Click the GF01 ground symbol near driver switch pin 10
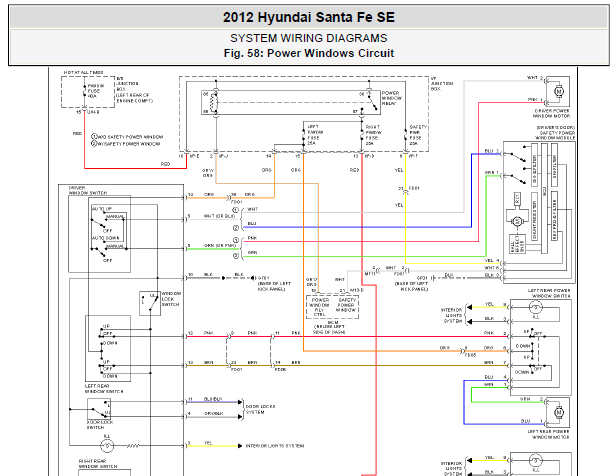The image size is (613, 476). [254, 278]
